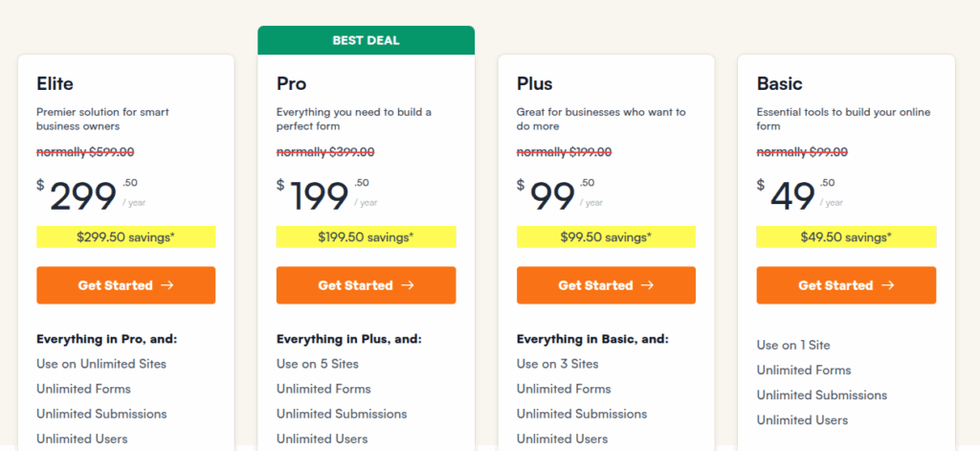Image resolution: width=980 pixels, height=451 pixels.
Task: Click Get Started text for the Basic plan
Action: [835, 285]
